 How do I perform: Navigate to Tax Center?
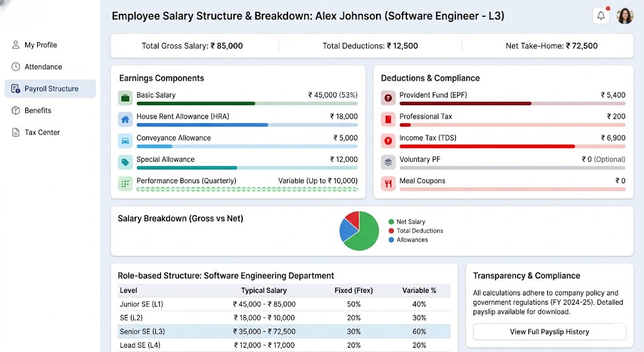click(x=50, y=132)
